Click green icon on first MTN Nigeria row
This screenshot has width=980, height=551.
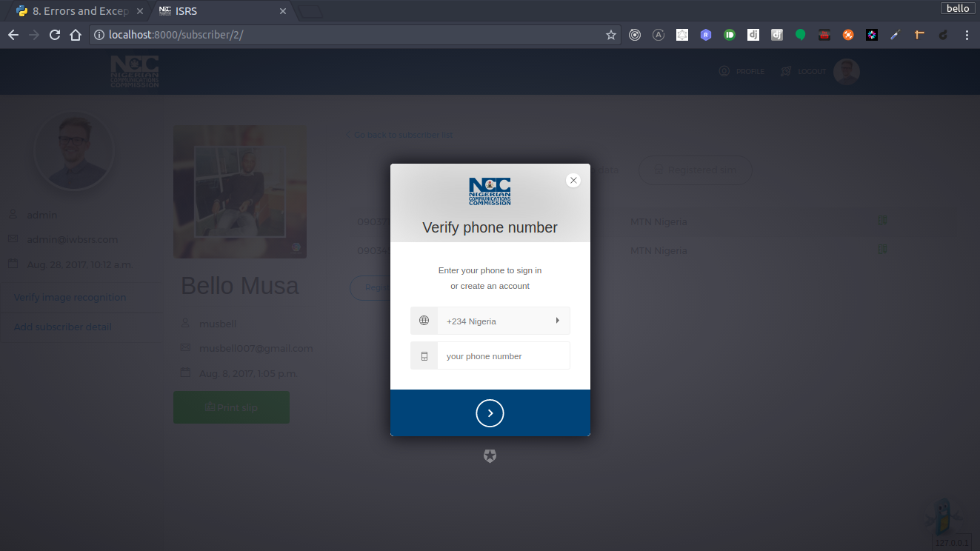[x=883, y=221]
